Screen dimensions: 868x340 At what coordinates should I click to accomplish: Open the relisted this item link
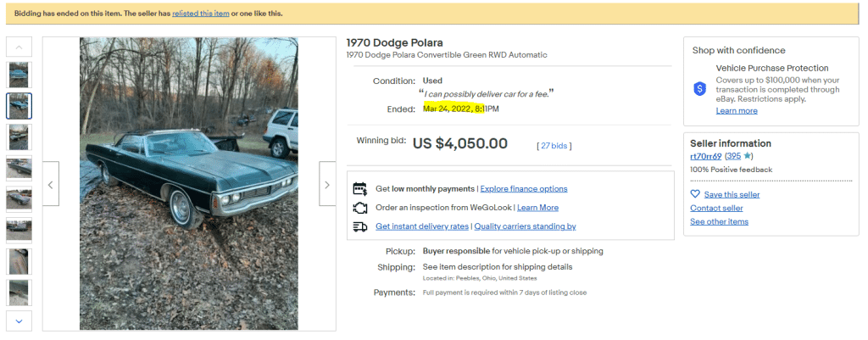pos(201,14)
